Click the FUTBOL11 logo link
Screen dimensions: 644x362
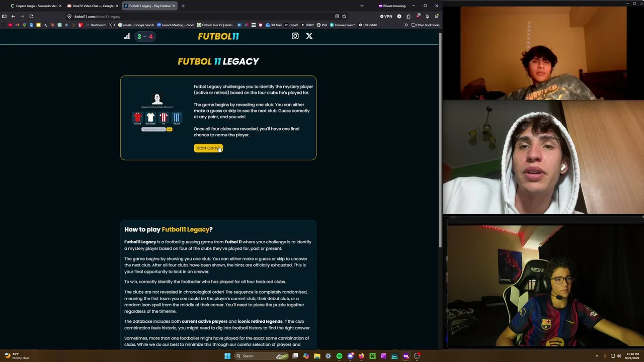pyautogui.click(x=218, y=36)
